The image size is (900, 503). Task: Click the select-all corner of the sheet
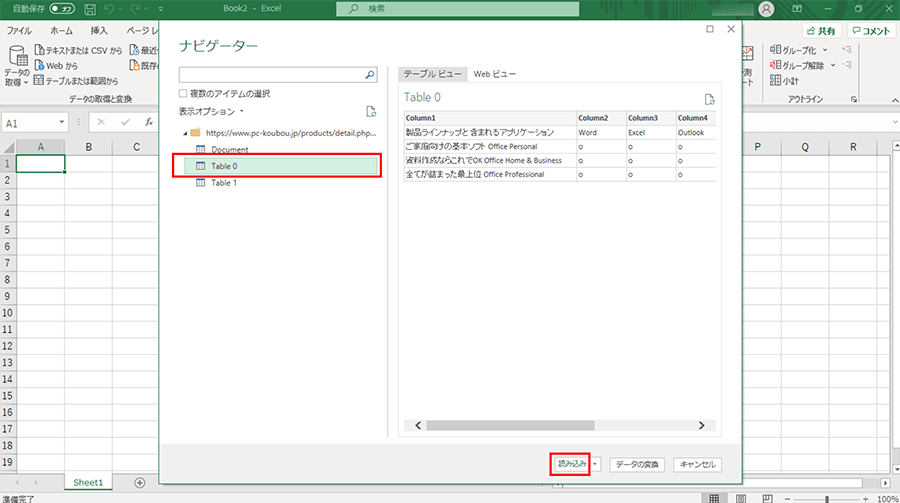8,147
